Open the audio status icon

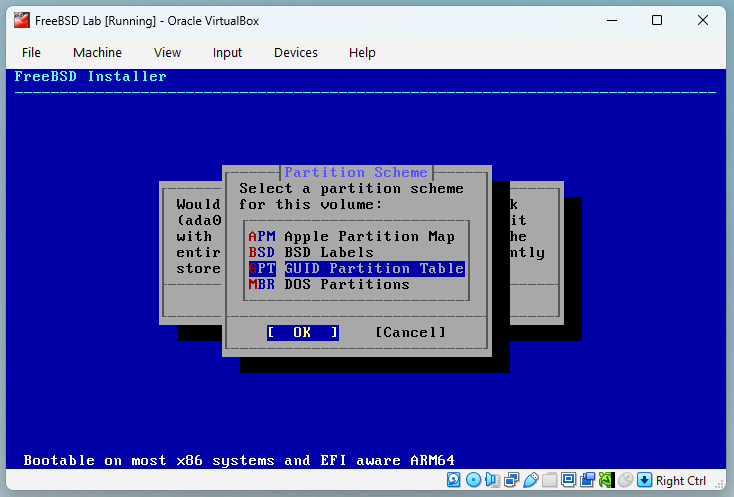[x=492, y=480]
